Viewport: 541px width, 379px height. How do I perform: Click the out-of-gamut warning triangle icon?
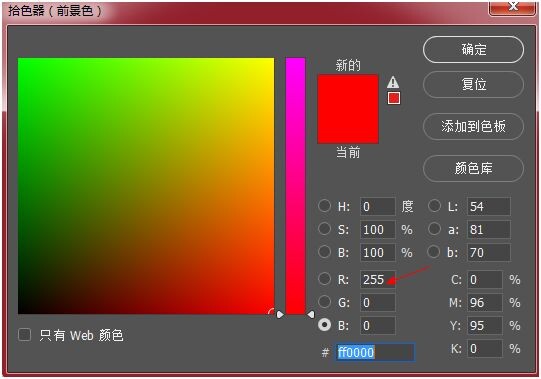point(393,82)
